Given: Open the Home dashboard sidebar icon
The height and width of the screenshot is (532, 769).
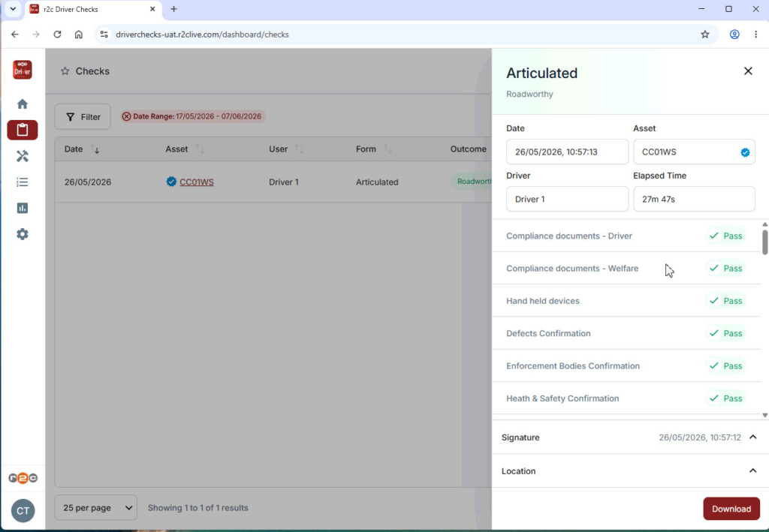Looking at the screenshot, I should pyautogui.click(x=22, y=104).
